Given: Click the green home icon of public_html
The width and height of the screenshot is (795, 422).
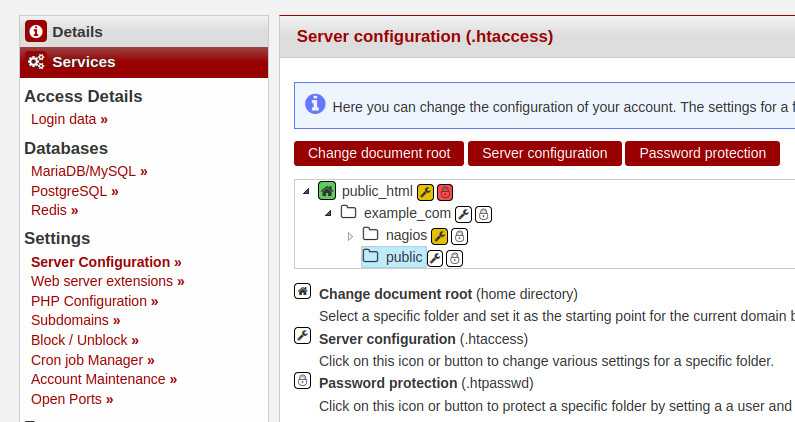Looking at the screenshot, I should (327, 191).
